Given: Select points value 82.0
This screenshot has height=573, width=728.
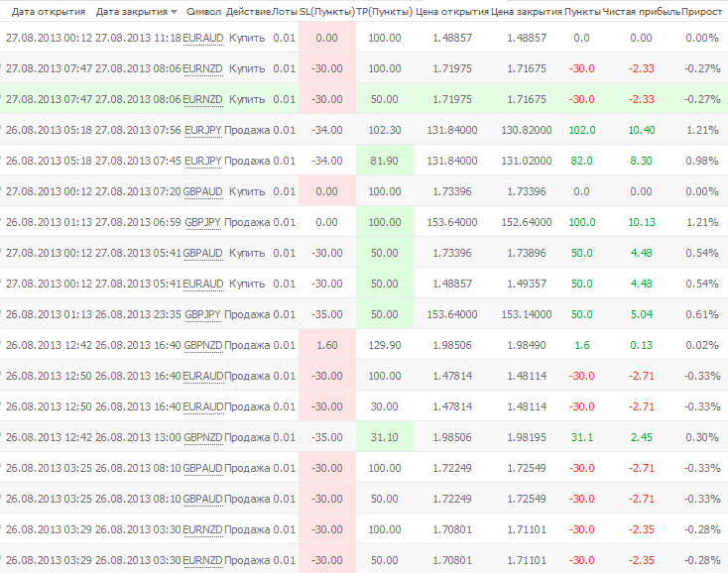Looking at the screenshot, I should (x=582, y=161).
